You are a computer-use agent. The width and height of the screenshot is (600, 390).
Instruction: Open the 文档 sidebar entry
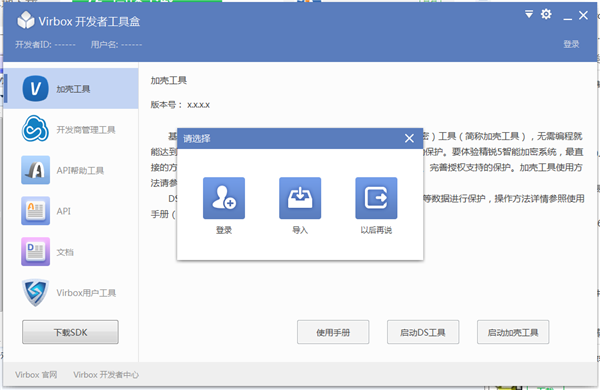[65, 252]
